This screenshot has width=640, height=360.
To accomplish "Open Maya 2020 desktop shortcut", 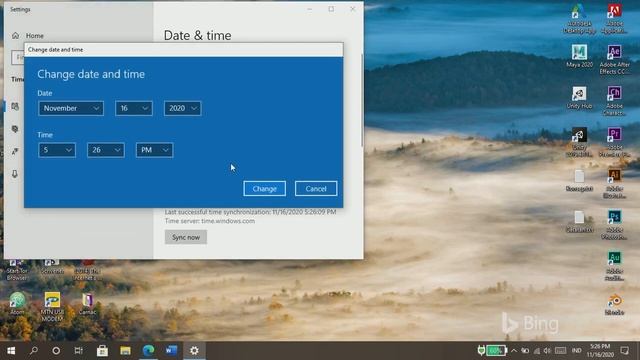I will (579, 56).
